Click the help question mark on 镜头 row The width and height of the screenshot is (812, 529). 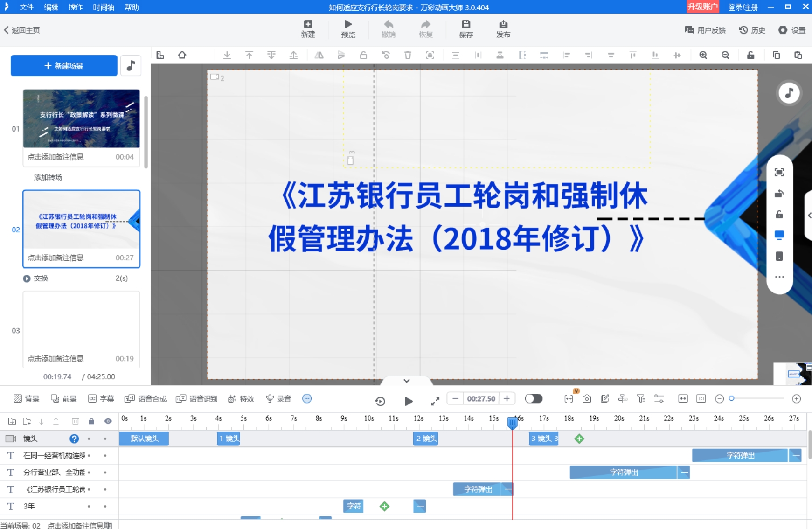(x=74, y=439)
